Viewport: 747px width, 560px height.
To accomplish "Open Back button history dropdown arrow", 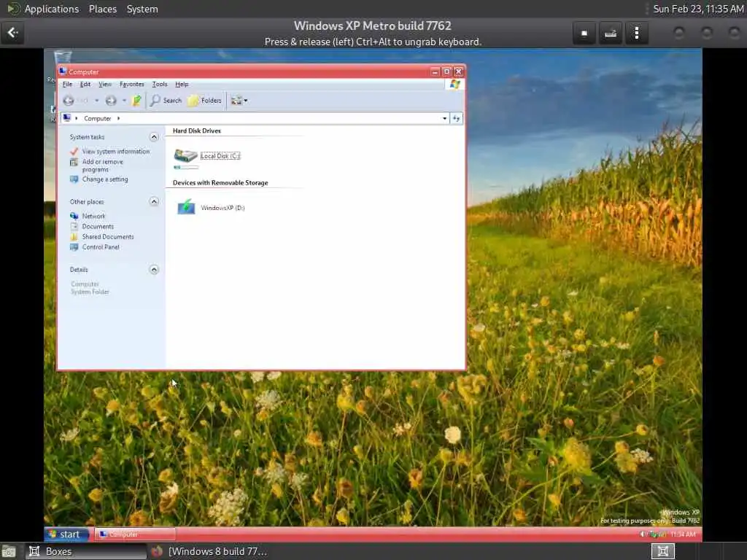I will coord(97,101).
